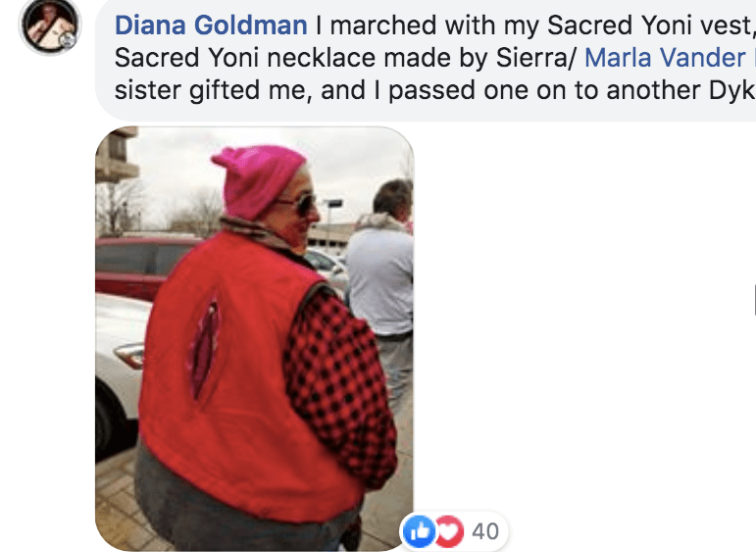Click the white car in the photo

[122, 372]
